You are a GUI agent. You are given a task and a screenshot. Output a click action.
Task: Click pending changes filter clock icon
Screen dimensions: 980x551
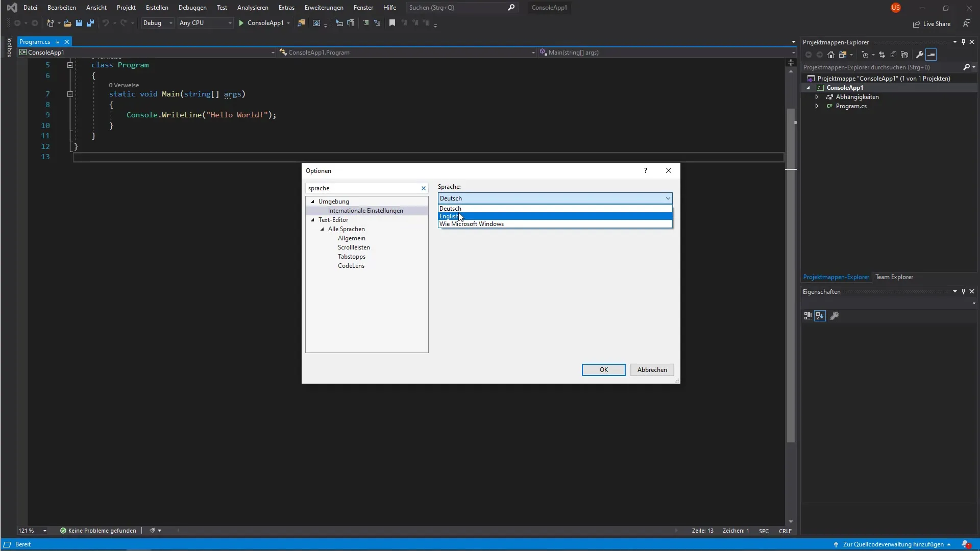865,55
